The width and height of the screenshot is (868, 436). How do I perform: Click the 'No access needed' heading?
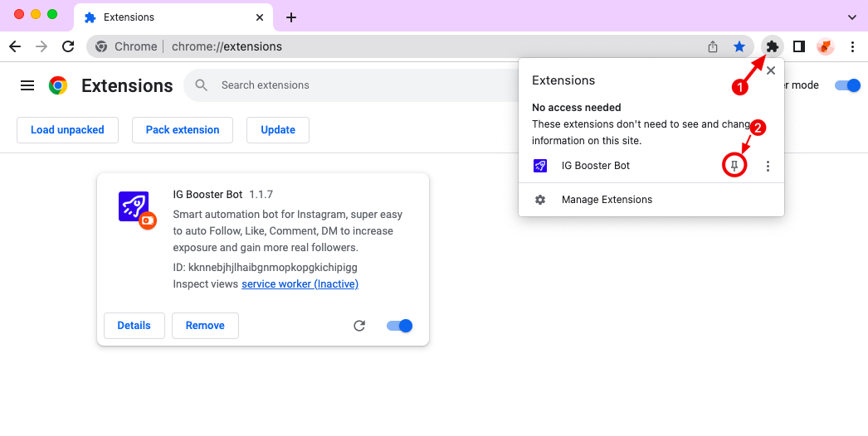click(576, 107)
